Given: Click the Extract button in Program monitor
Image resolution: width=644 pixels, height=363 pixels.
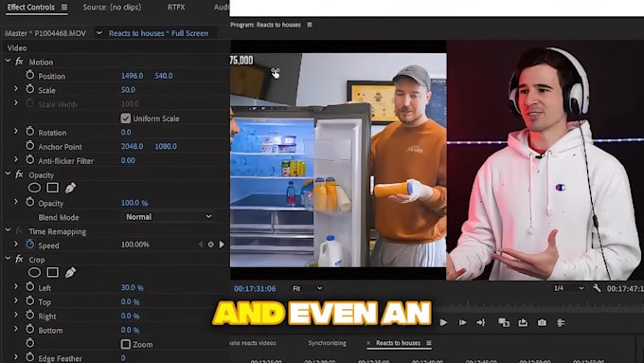Looking at the screenshot, I should point(523,322).
